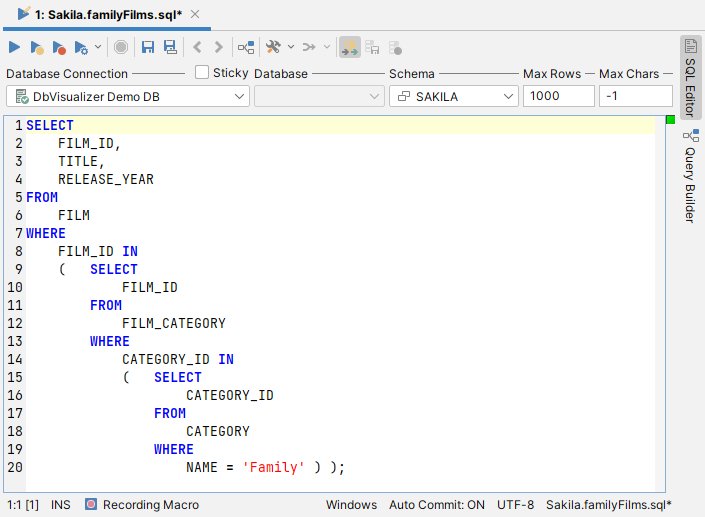
Task: Click the Save As icon
Action: (170, 47)
